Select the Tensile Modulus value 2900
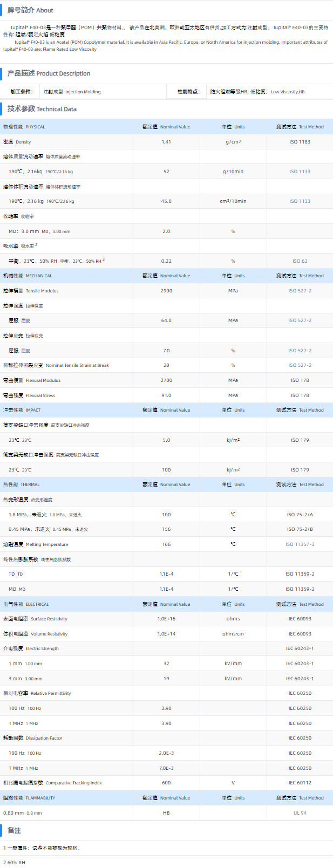 pyautogui.click(x=166, y=291)
